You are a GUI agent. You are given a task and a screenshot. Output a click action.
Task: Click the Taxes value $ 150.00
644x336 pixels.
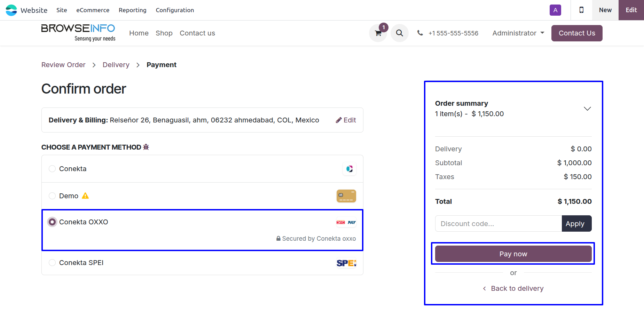tap(578, 177)
